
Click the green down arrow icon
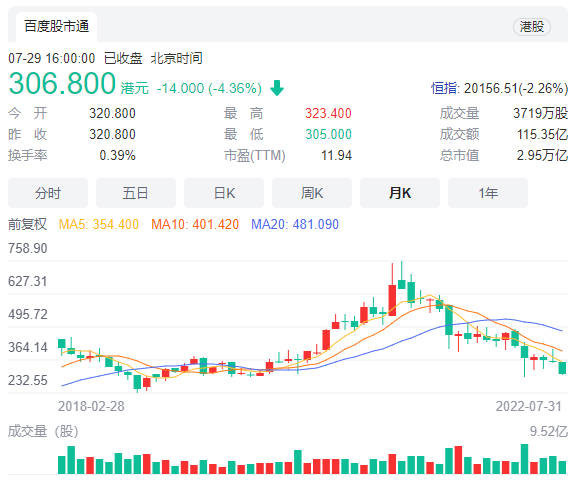277,88
